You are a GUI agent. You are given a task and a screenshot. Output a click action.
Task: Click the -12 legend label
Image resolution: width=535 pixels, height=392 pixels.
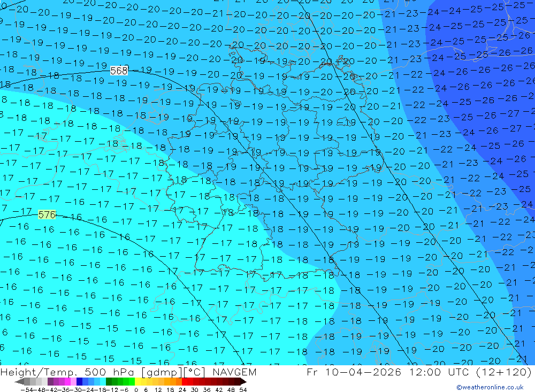click(x=112, y=390)
